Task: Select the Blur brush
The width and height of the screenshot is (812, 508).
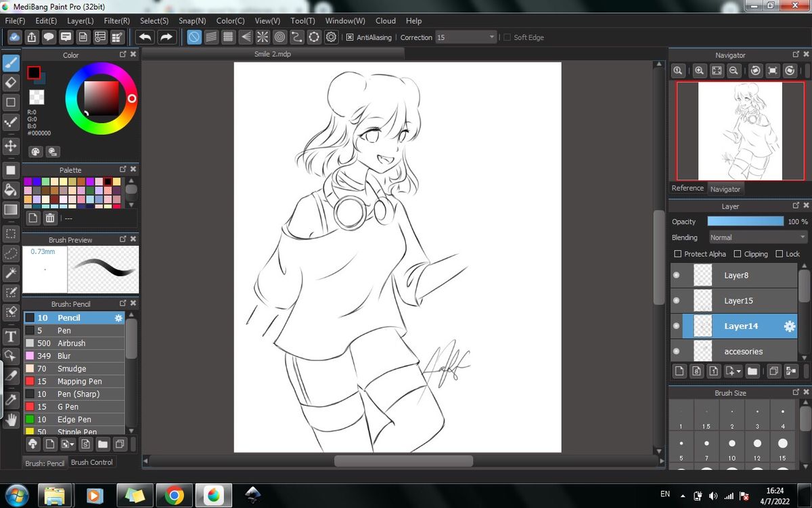Action: click(x=74, y=356)
